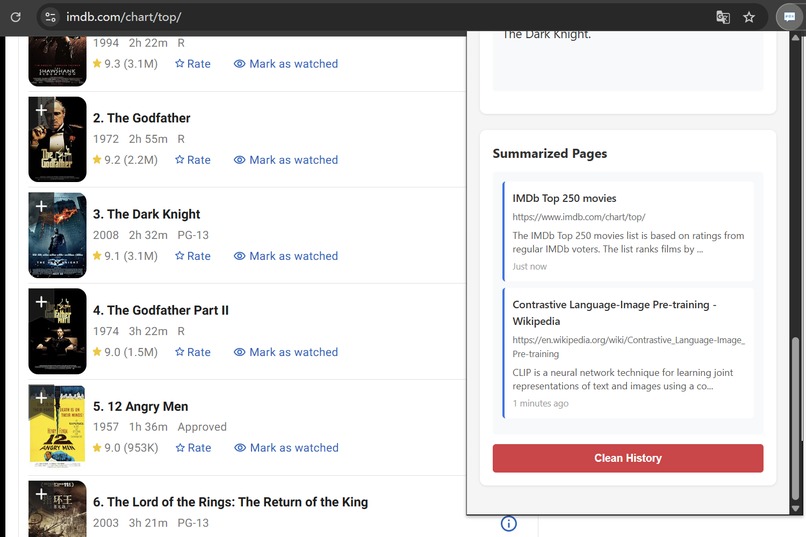The height and width of the screenshot is (537, 806).
Task: Click the CLIP neural network summary text
Action: pyautogui.click(x=622, y=379)
